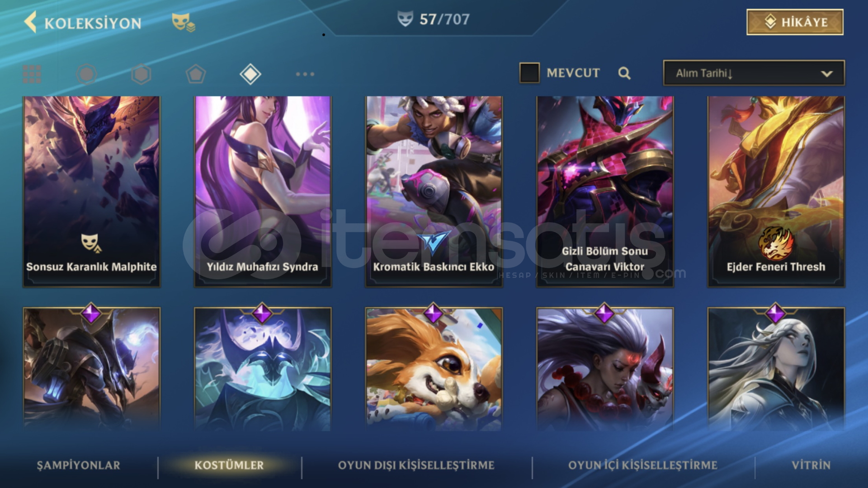868x488 pixels.
Task: Expand the Alım Tarihi sort dropdown
Action: click(x=754, y=73)
